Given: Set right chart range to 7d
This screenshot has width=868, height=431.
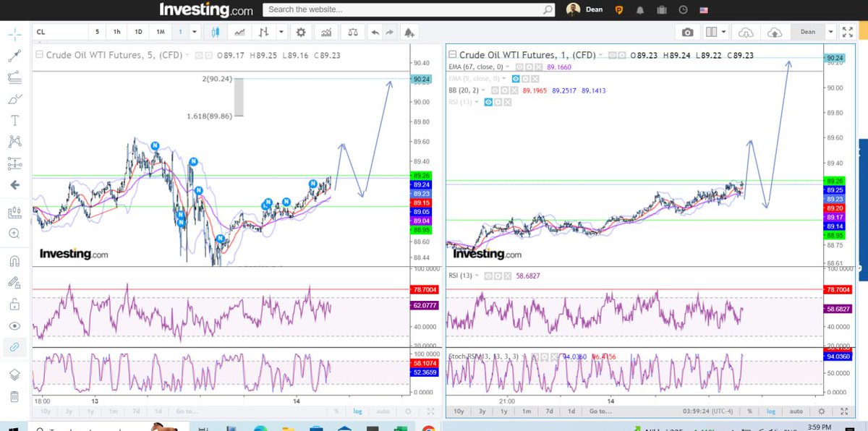Looking at the screenshot, I should [x=550, y=411].
